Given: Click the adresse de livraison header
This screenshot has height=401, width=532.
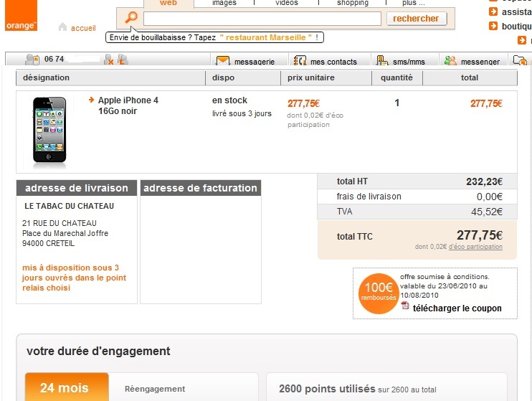Looking at the screenshot, I should coord(77,188).
